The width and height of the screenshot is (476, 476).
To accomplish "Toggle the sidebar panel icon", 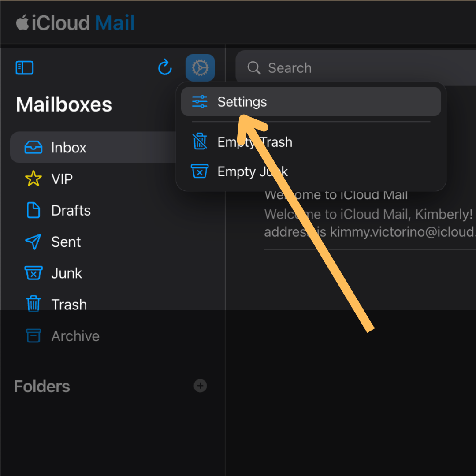I will tap(25, 68).
